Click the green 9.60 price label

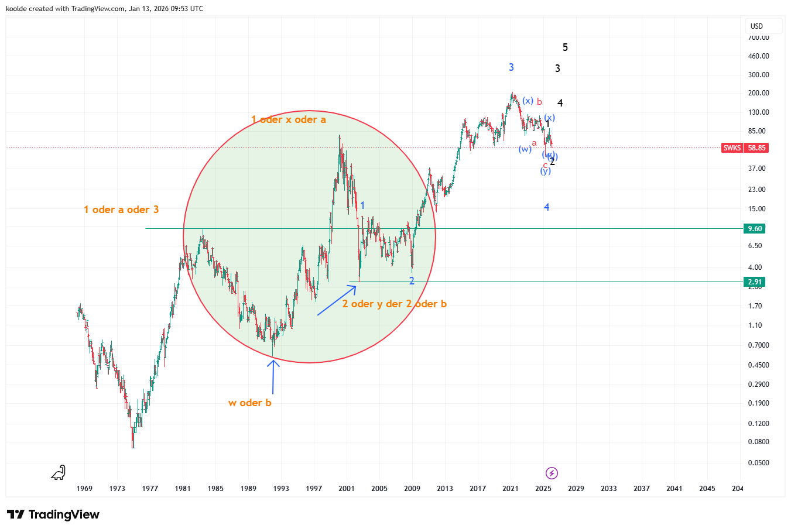click(755, 229)
